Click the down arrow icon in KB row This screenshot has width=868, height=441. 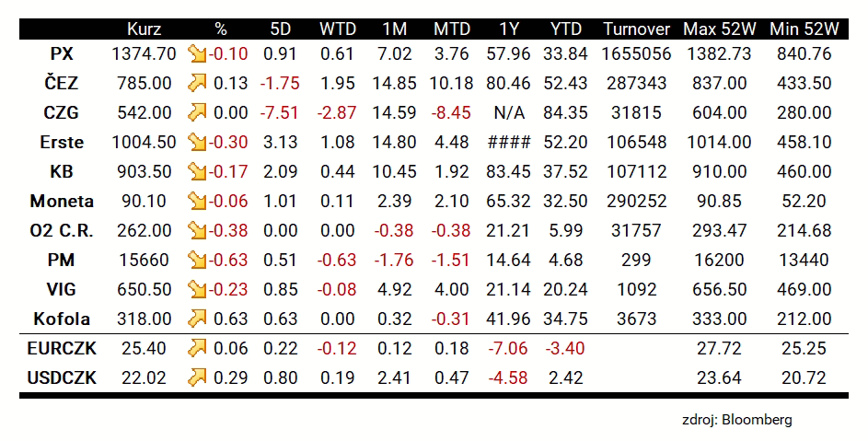tap(196, 171)
